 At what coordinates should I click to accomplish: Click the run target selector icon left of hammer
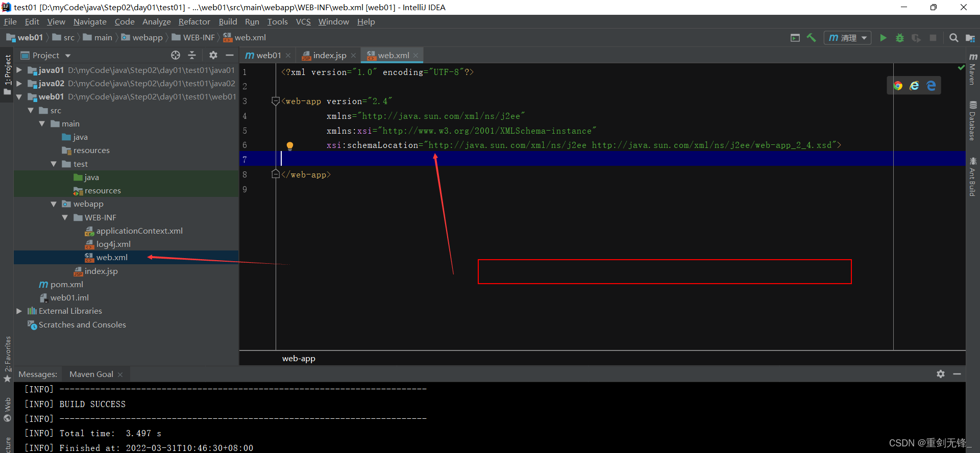click(795, 38)
